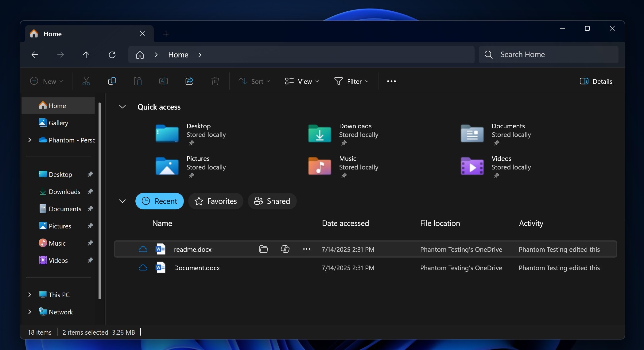Navigate back to previous folder

pyautogui.click(x=35, y=55)
